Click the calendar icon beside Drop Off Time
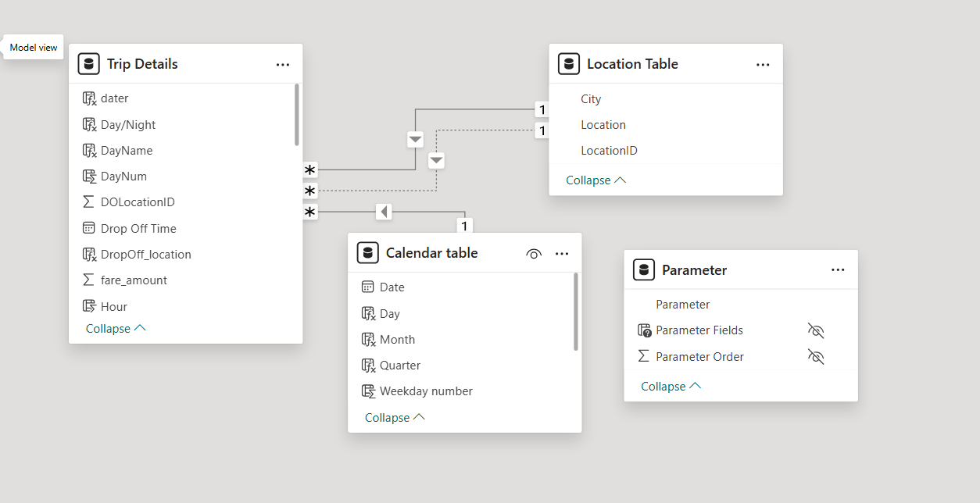Image resolution: width=980 pixels, height=503 pixels. [88, 228]
